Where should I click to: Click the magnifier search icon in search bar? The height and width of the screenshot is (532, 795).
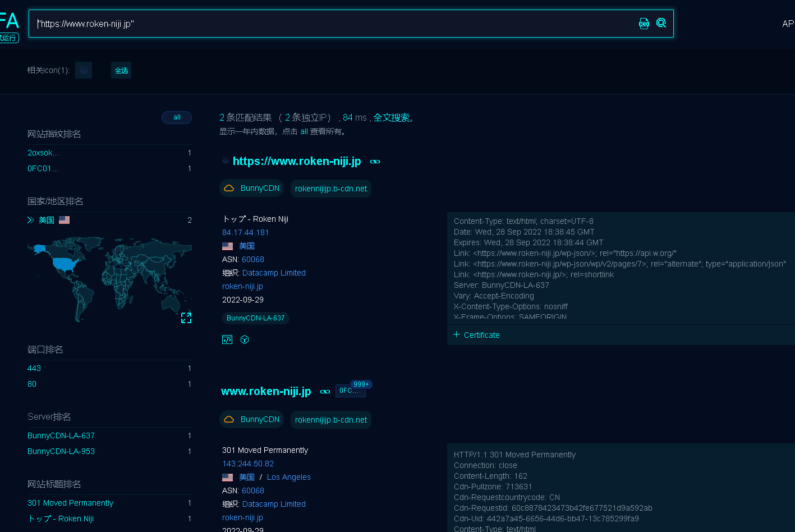(661, 23)
